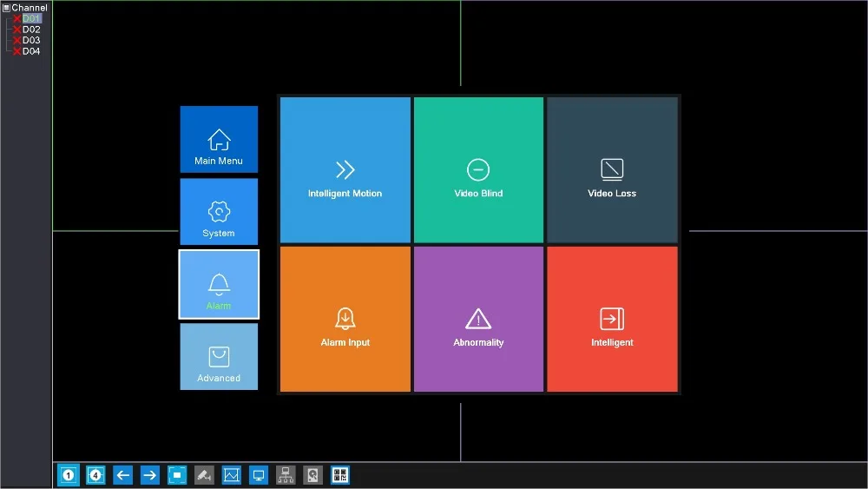Toggle fullscreen view icon
This screenshot has height=489, width=868.
click(x=177, y=475)
